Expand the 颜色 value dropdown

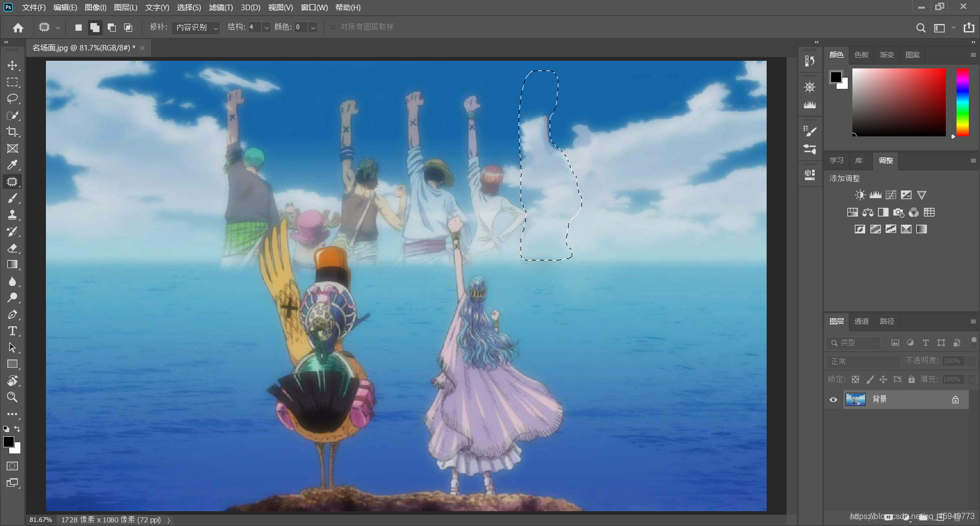pos(313,28)
